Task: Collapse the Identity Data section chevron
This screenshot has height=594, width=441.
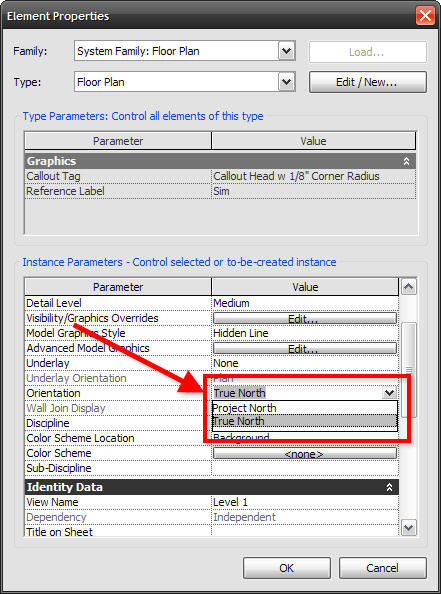Action: point(389,487)
